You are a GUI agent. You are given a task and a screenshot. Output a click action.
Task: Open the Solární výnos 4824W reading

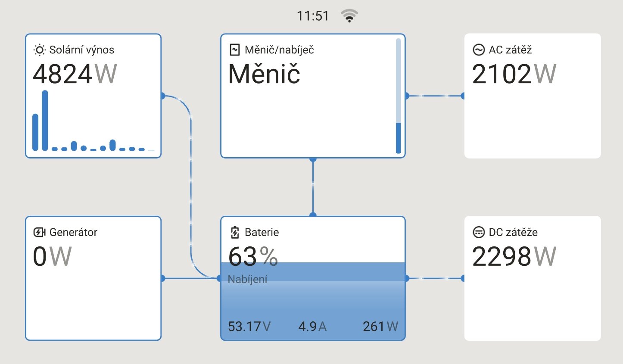[x=75, y=74]
